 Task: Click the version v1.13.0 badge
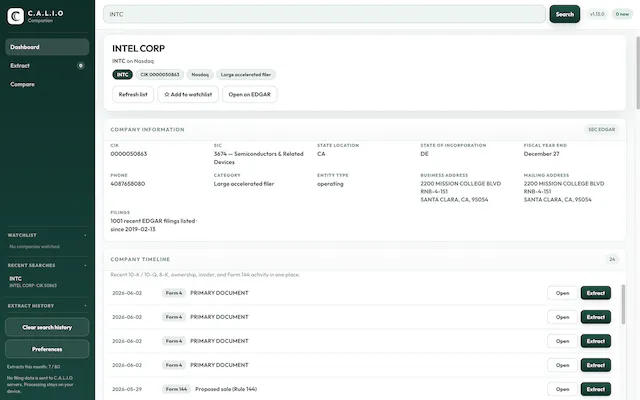point(597,14)
